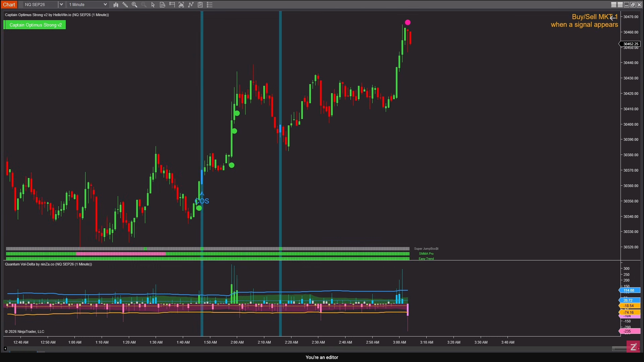Click the second gray window link button
The width and height of the screenshot is (644, 362).
[x=620, y=5]
